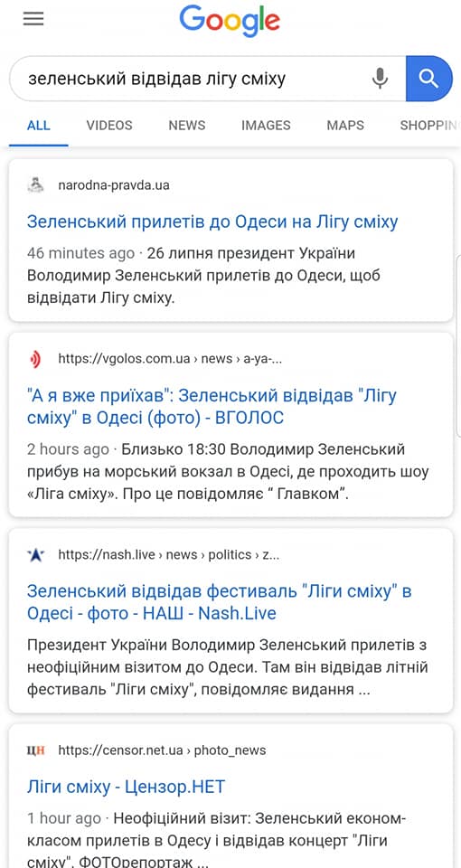
Task: Open the Images tab
Action: 266,126
